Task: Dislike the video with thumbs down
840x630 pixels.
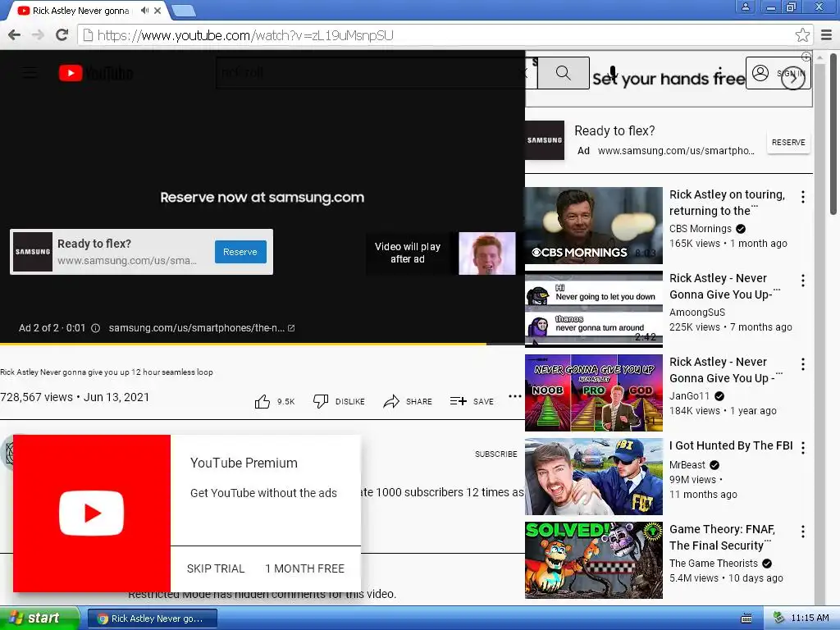Action: (x=321, y=401)
